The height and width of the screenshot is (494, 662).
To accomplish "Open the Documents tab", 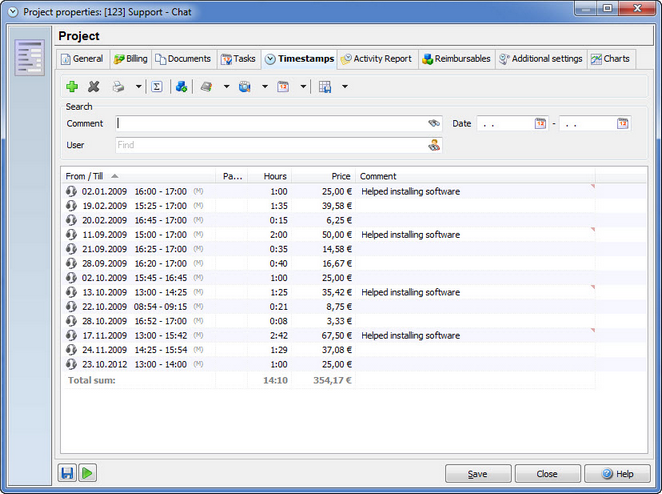I will pyautogui.click(x=183, y=59).
